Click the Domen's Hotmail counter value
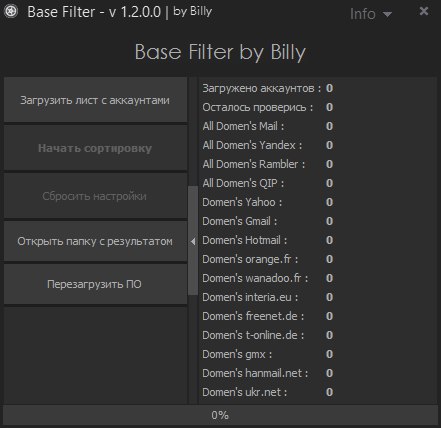The image size is (441, 428). point(329,240)
